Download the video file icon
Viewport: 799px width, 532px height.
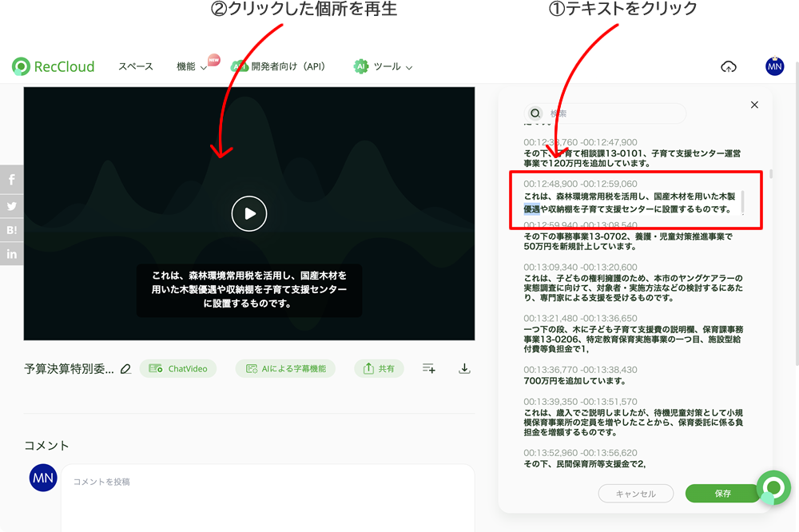(x=464, y=368)
